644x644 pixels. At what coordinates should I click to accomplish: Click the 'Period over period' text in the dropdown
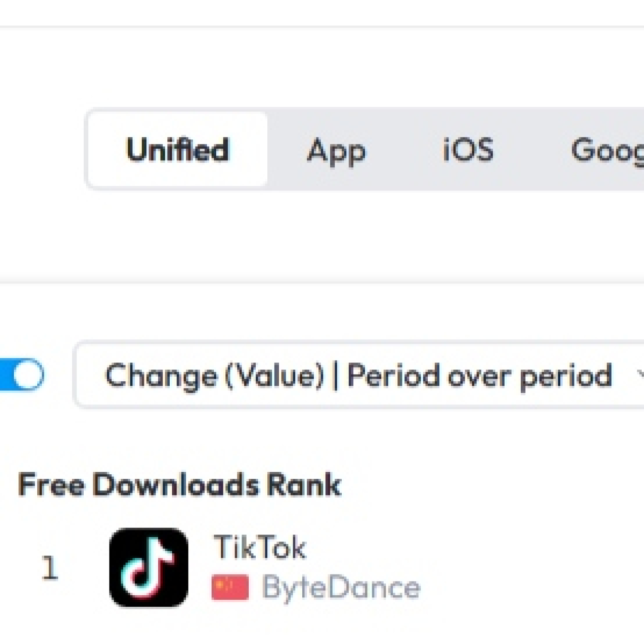tap(479, 376)
